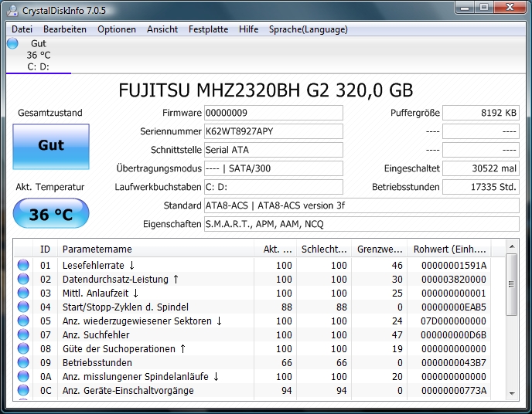Click the Firmware field 00000009

274,113
